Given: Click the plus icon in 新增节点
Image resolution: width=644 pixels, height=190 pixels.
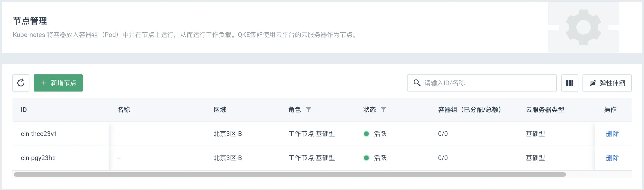Looking at the screenshot, I should [44, 83].
